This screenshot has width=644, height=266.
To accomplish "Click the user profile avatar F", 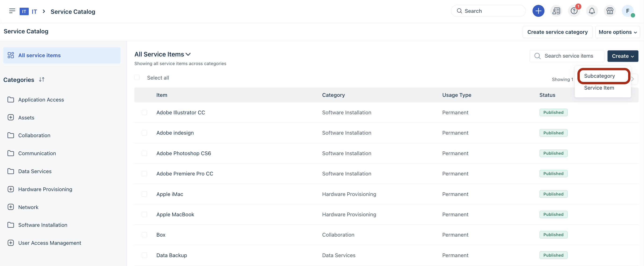I will point(627,11).
